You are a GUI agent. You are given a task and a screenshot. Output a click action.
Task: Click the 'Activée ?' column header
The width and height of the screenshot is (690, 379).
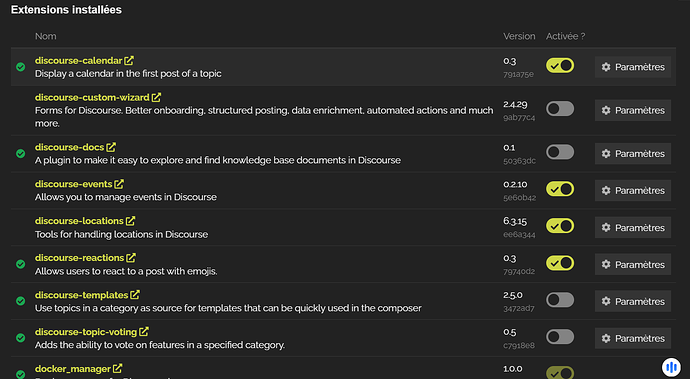[565, 36]
